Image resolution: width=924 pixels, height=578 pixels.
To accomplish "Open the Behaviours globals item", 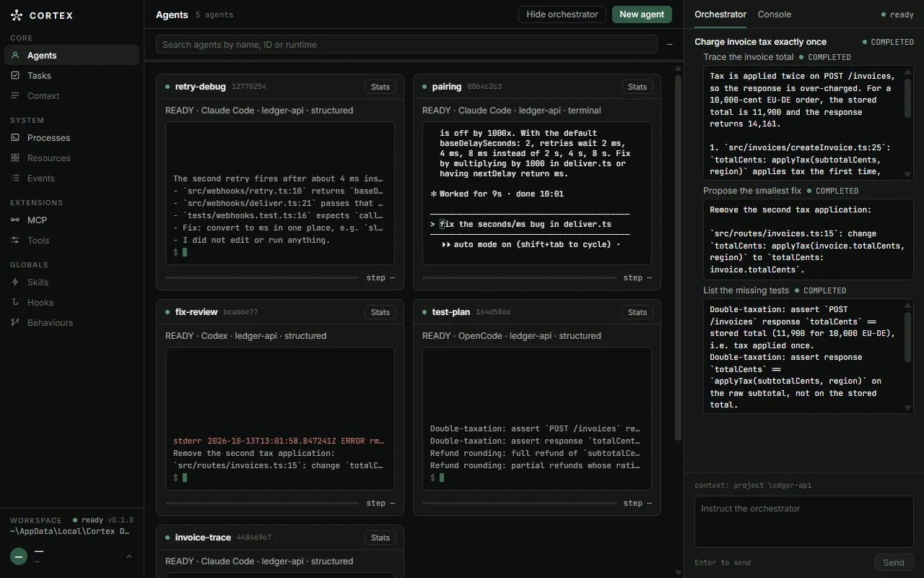I will tap(71, 322).
